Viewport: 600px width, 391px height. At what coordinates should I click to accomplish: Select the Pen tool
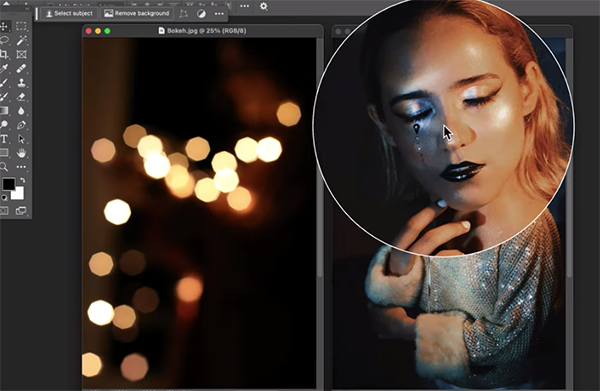[21, 125]
